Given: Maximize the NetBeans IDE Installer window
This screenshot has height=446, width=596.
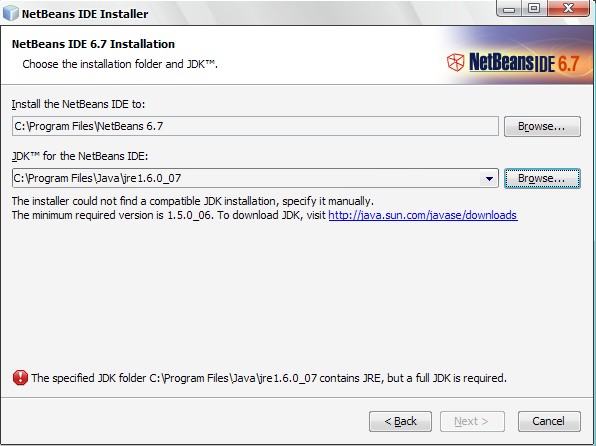Looking at the screenshot, I should (x=534, y=8).
